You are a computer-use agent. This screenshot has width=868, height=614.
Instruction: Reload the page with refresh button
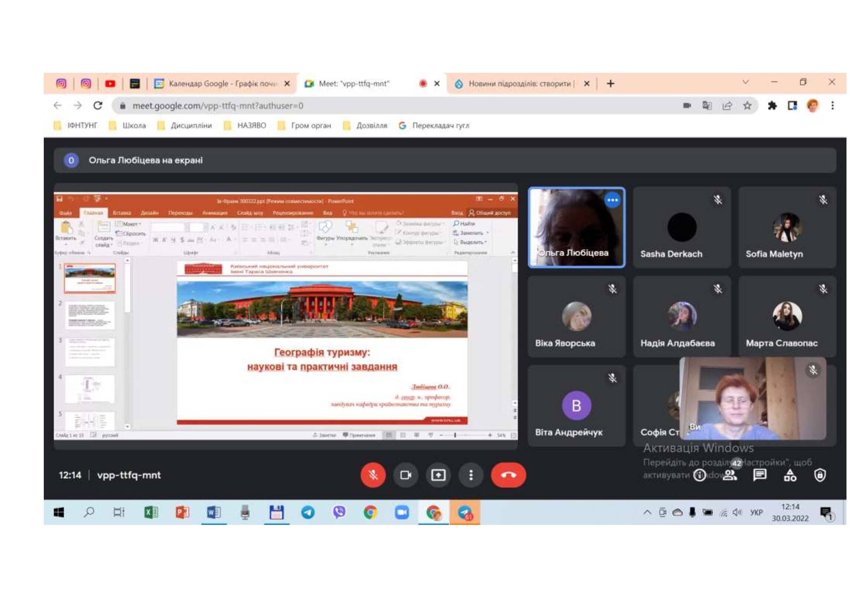[98, 105]
